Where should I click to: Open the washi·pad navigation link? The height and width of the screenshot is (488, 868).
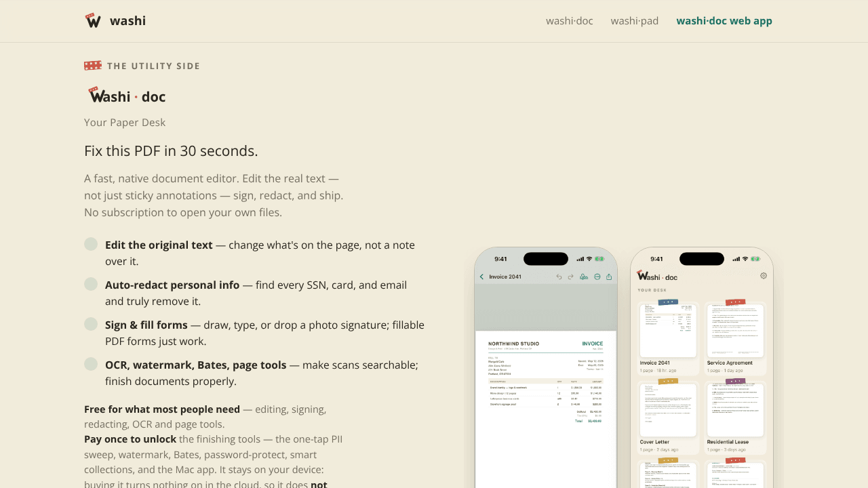coord(635,21)
